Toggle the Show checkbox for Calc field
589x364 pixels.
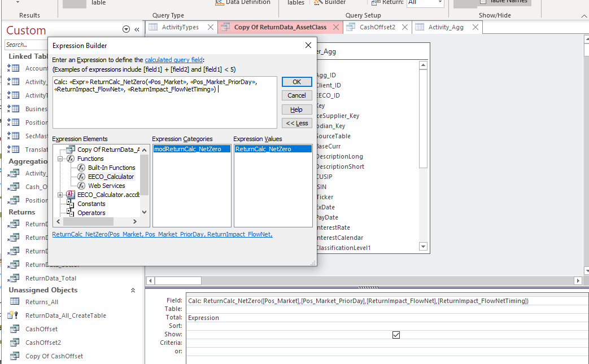point(396,334)
